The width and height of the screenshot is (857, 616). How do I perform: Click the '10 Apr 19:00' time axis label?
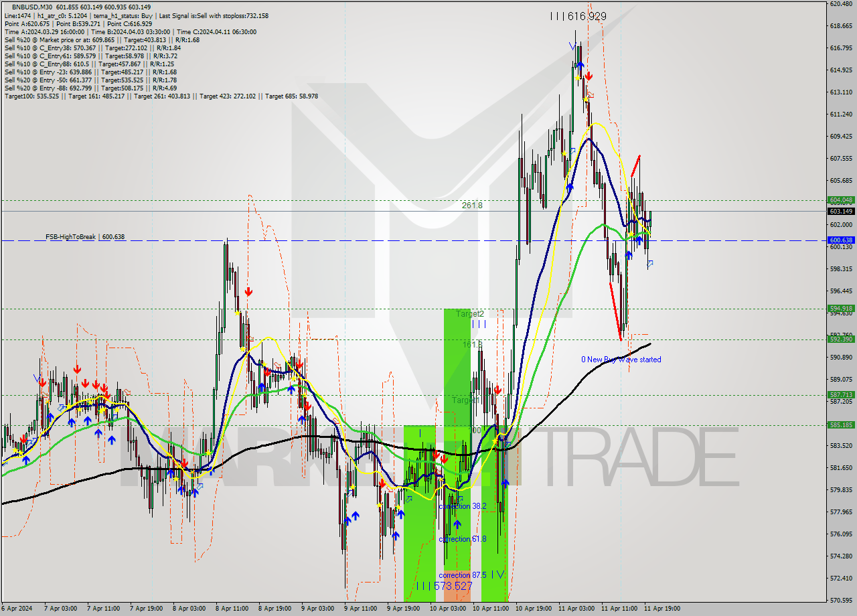click(534, 609)
